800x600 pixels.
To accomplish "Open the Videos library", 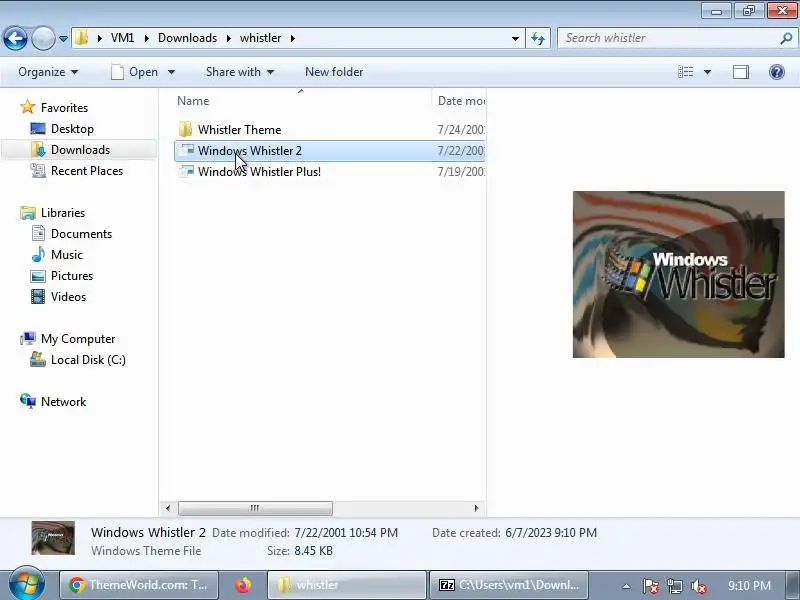I will [68, 296].
